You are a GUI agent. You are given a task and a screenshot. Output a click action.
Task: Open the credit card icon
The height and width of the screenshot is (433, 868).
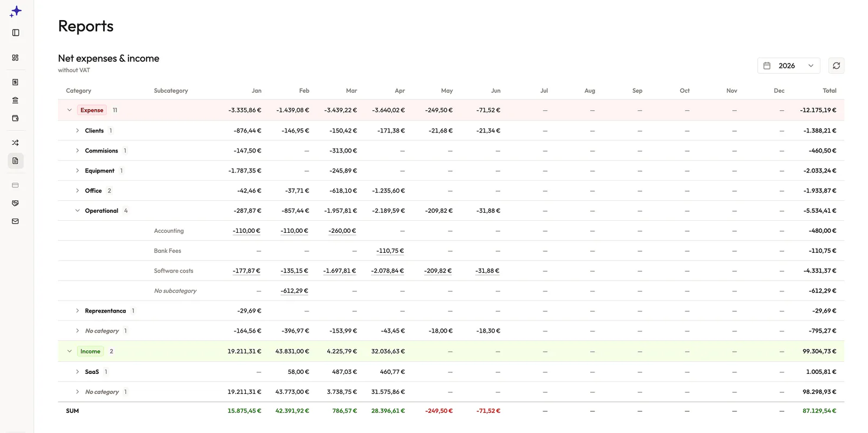[15, 185]
